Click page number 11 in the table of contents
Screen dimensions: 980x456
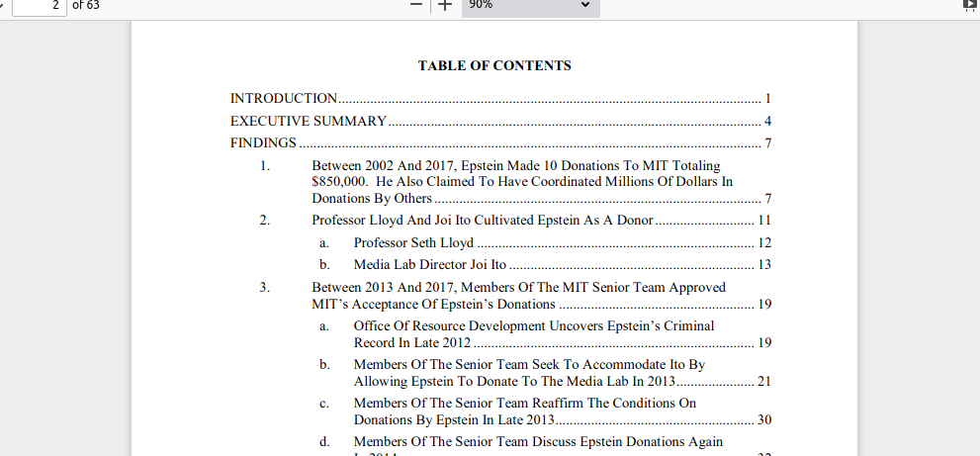tap(764, 221)
